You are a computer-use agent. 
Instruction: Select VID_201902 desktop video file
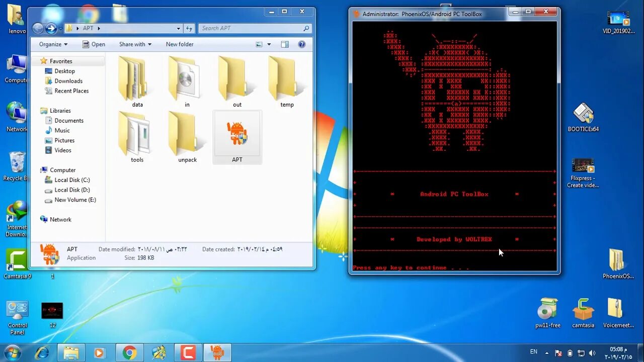[617, 21]
